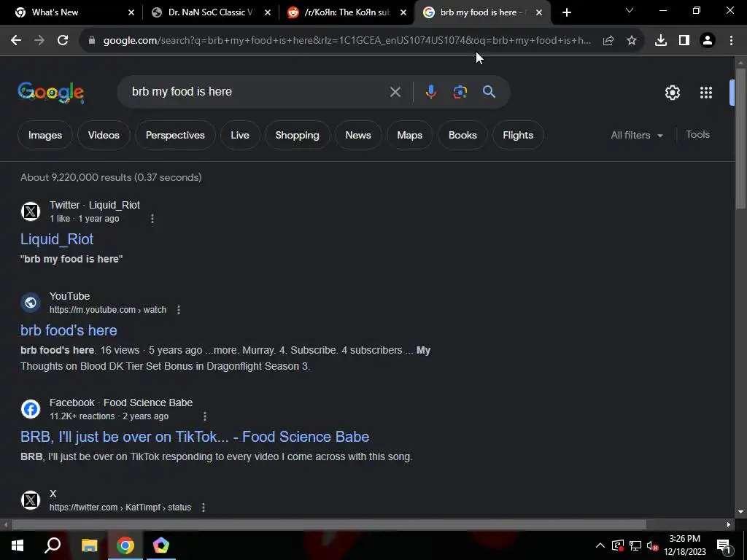Filter results by Perspectives
Viewport: 747px width, 560px height.
175,135
